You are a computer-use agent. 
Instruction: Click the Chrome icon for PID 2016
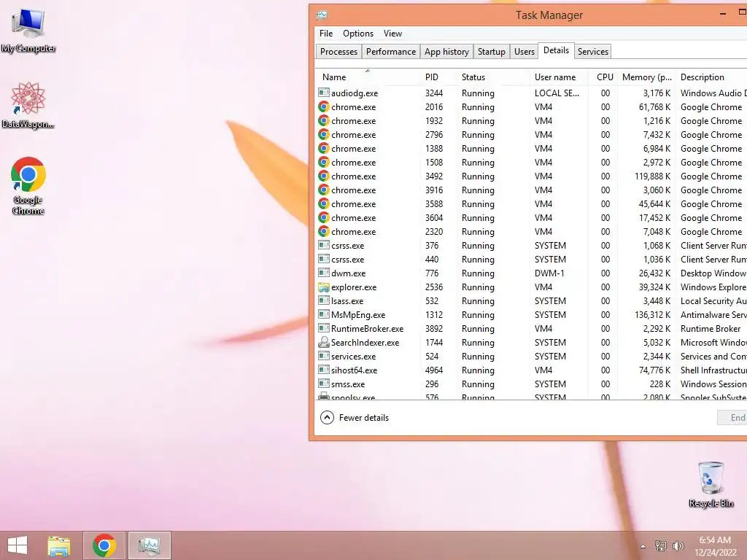(323, 106)
